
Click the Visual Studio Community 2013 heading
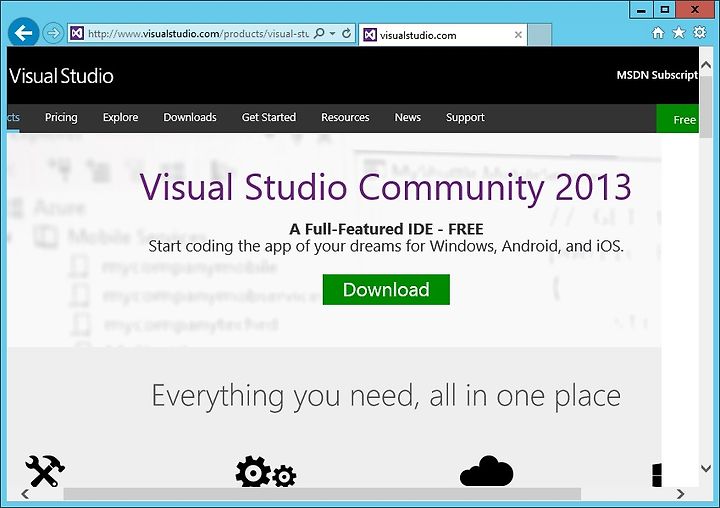tap(385, 187)
